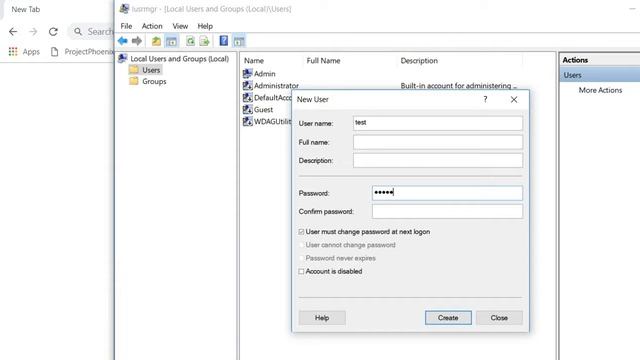Select the Administrator row name text

coord(276,86)
